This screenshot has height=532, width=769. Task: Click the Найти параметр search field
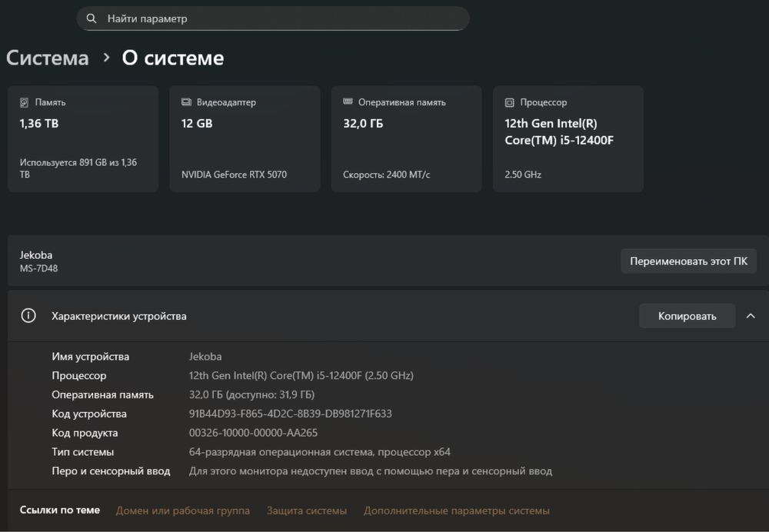click(x=273, y=18)
